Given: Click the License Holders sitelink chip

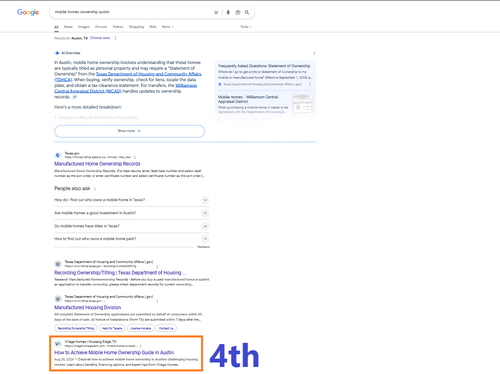Looking at the screenshot, I should pyautogui.click(x=140, y=328).
